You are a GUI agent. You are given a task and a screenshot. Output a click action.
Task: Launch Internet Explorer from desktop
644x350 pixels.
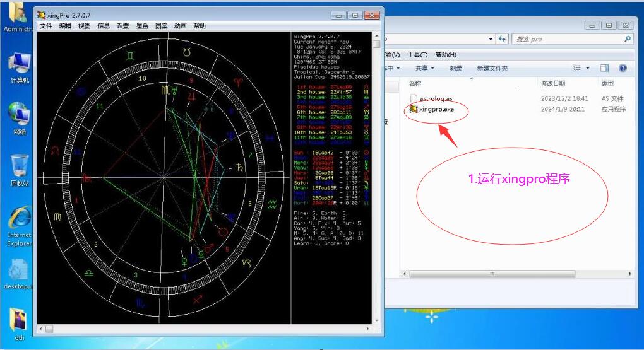(x=20, y=226)
